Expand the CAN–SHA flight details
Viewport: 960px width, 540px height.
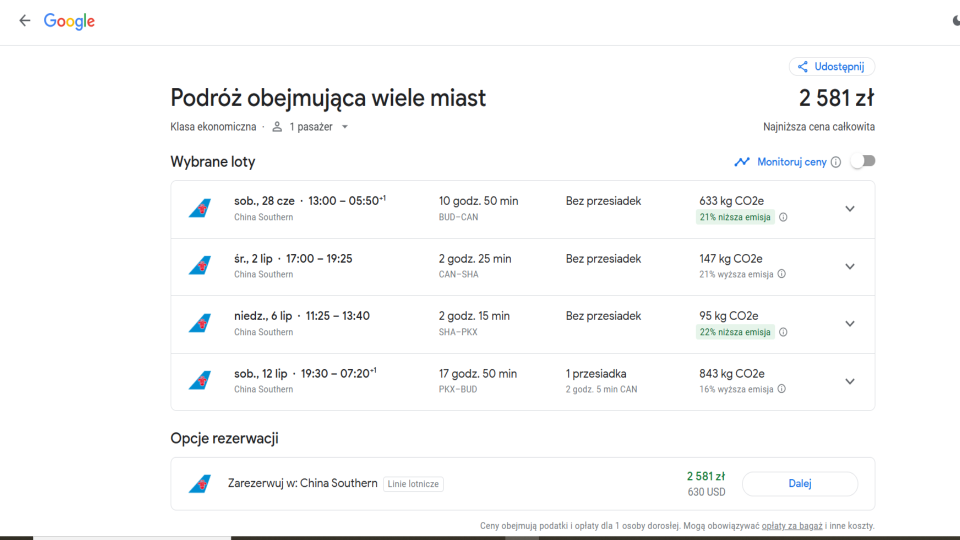point(850,266)
